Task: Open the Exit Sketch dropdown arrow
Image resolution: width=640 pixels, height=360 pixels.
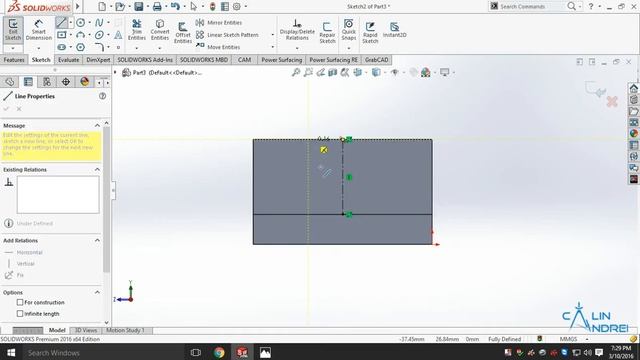Action: click(x=13, y=48)
